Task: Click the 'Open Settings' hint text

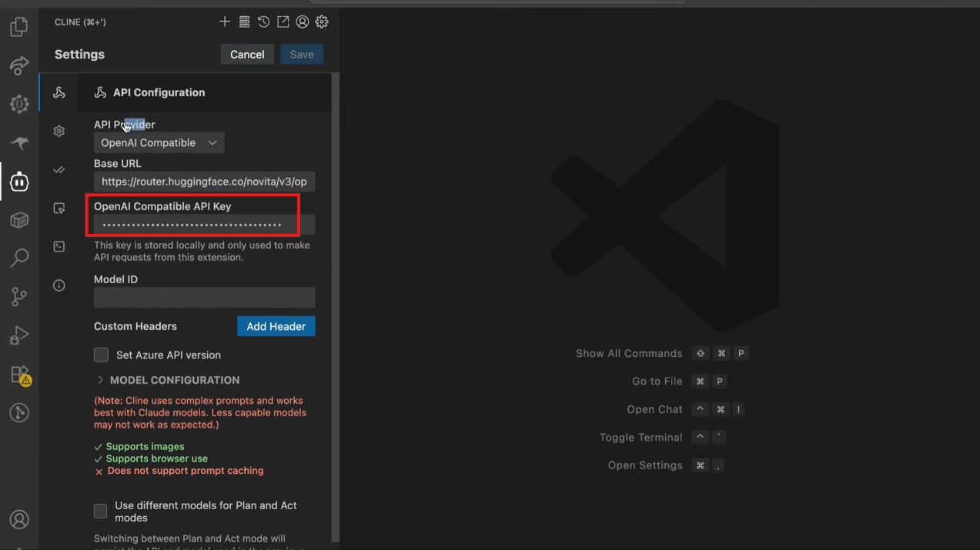Action: 645,465
